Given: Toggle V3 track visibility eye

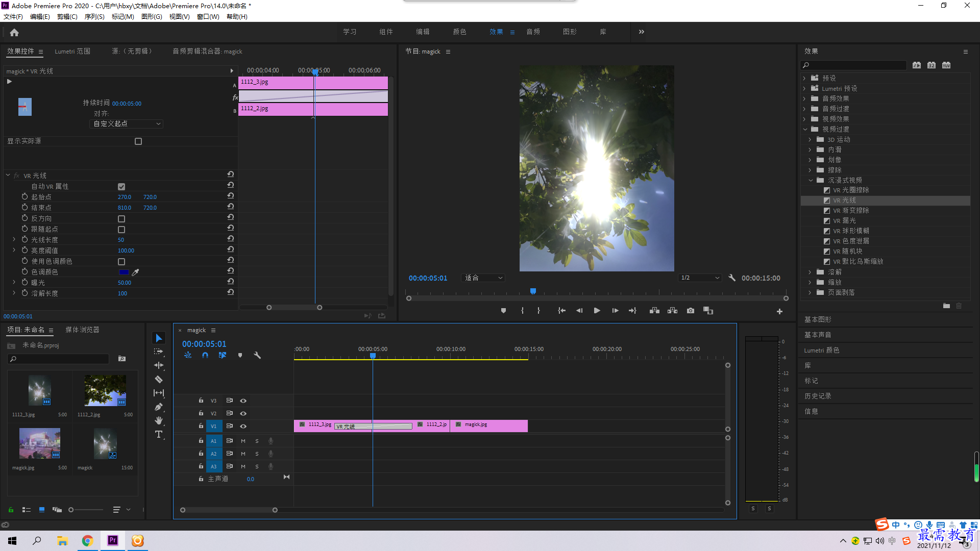Looking at the screenshot, I should pyautogui.click(x=243, y=400).
